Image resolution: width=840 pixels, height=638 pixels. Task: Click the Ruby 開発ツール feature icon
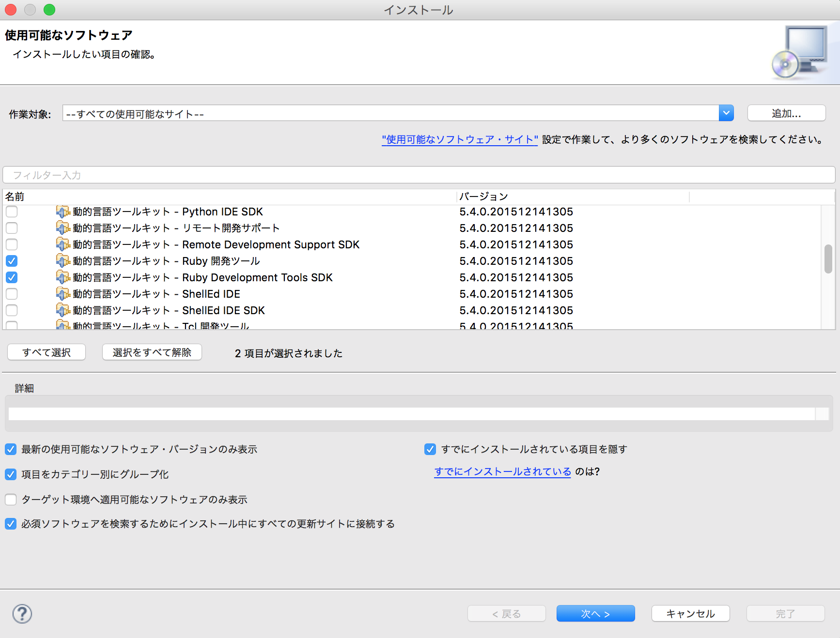63,261
